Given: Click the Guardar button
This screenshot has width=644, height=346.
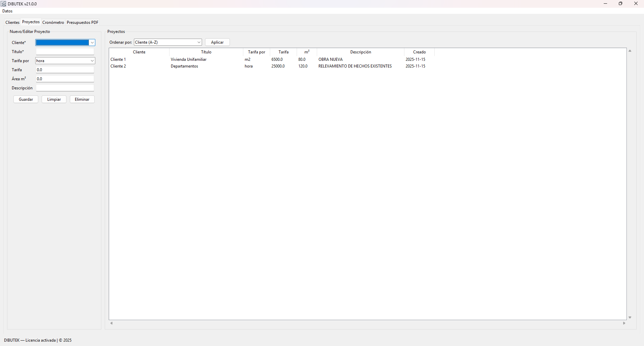Looking at the screenshot, I should (26, 99).
